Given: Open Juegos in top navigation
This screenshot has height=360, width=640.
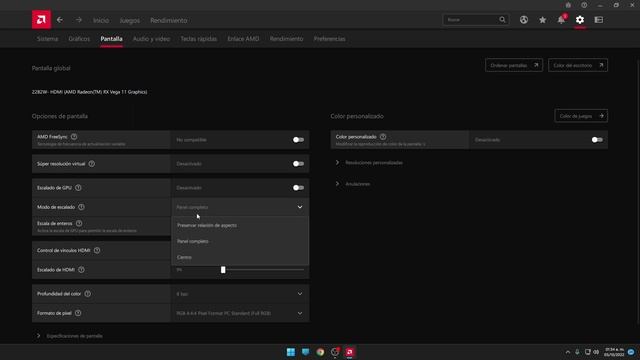Looking at the screenshot, I should coord(129,20).
